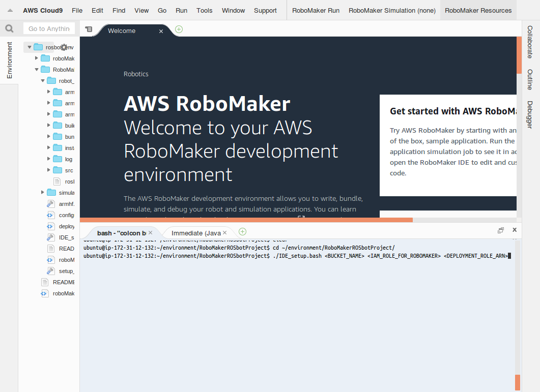Open the Window menu
Screen dimensions: 540x392
[233, 10]
